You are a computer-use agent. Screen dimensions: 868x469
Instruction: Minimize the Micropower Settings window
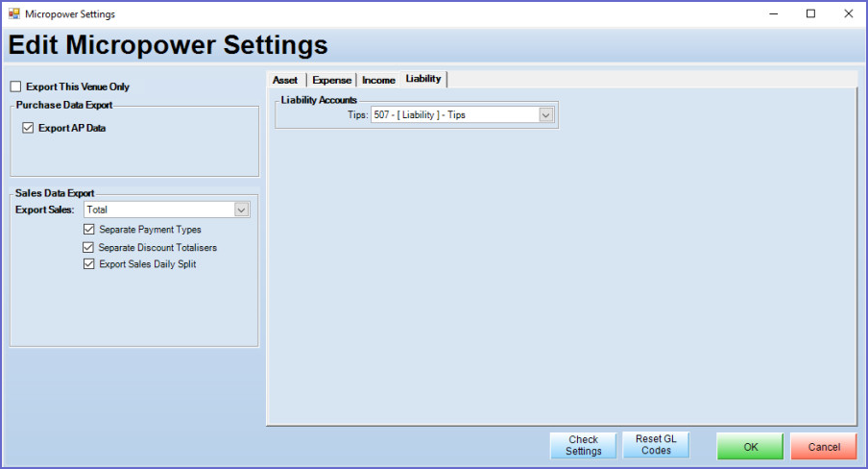pos(774,13)
